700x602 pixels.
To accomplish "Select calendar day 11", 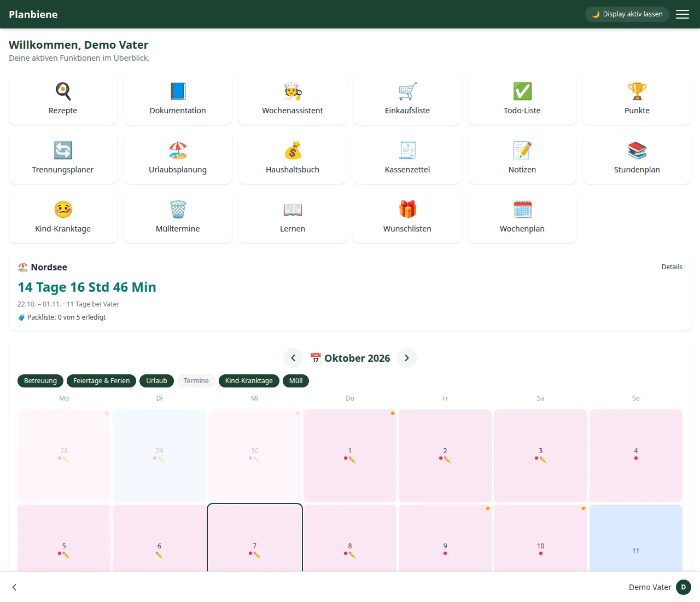I will [636, 538].
